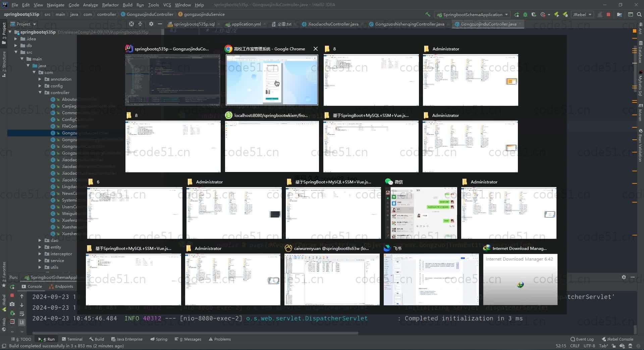Click the Up the stack trace arrow
Screen dimensions: 644x350
(22, 296)
